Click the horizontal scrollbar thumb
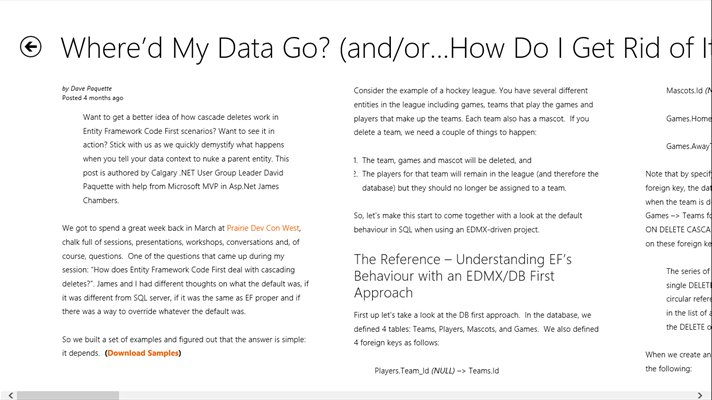The height and width of the screenshot is (400, 712). [x=68, y=394]
